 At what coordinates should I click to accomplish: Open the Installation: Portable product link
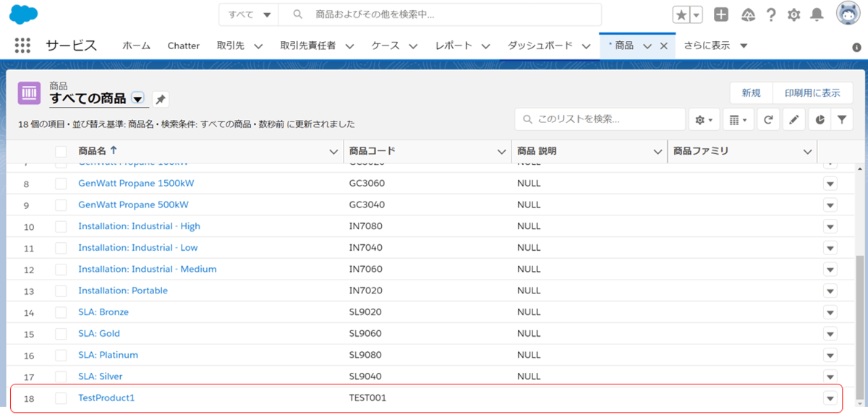123,291
